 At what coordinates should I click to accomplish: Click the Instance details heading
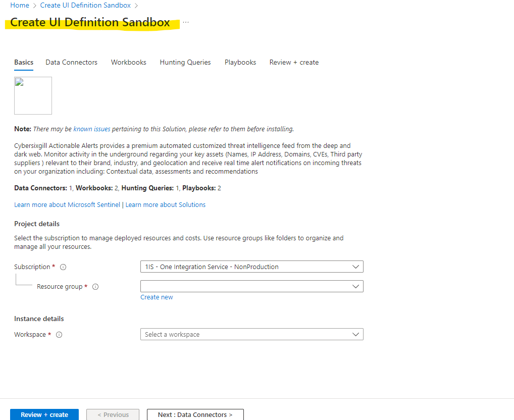pyautogui.click(x=39, y=319)
